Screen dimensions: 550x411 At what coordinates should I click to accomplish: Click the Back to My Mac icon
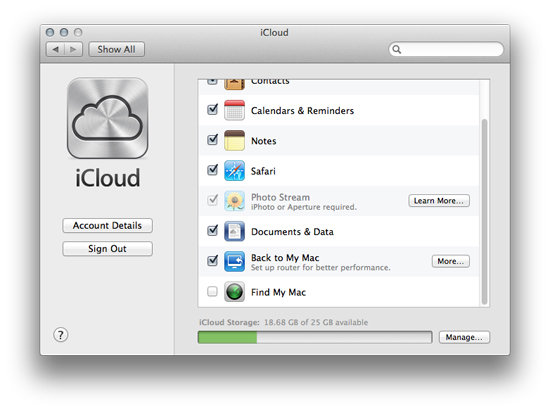click(234, 262)
